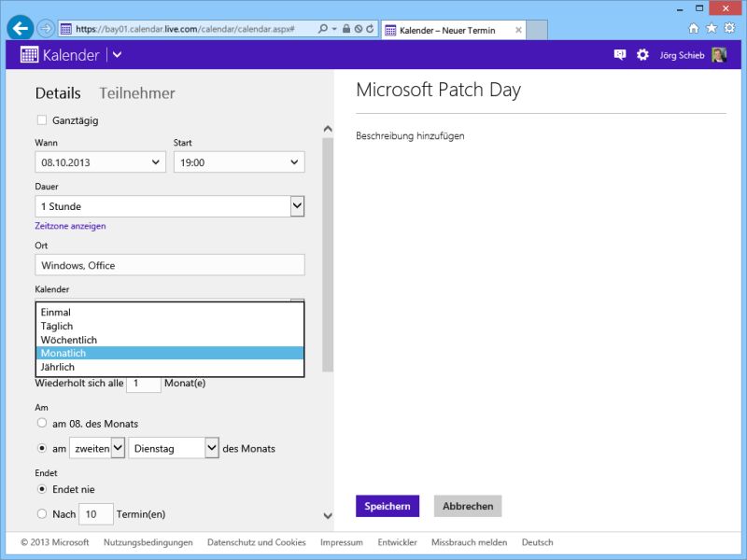
Task: Click the Speichern button
Action: pyautogui.click(x=388, y=506)
